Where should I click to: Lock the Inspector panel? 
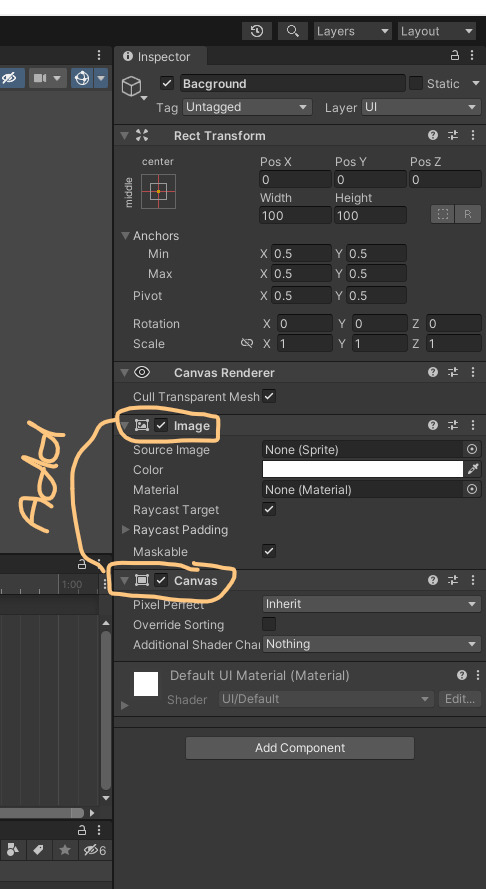coord(455,56)
